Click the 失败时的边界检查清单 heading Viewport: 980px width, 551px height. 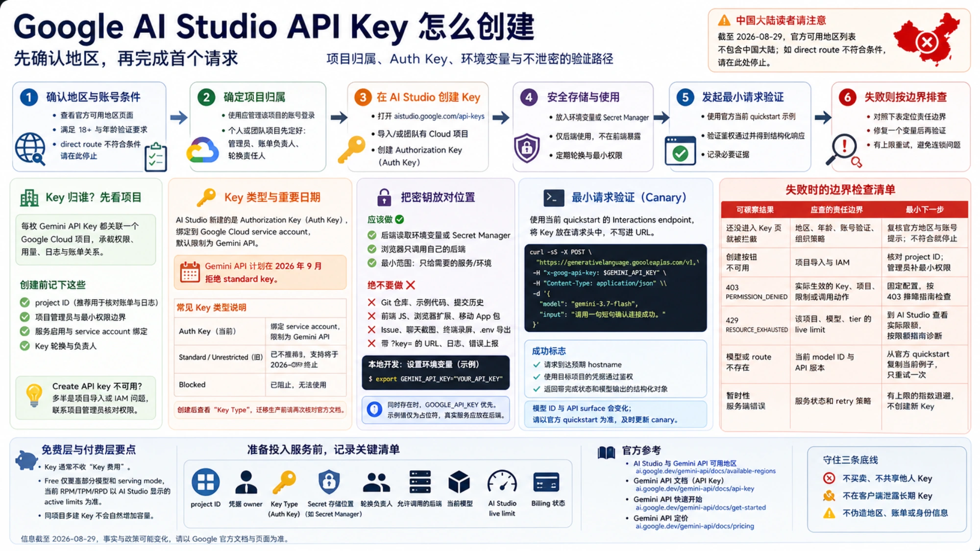pos(840,190)
